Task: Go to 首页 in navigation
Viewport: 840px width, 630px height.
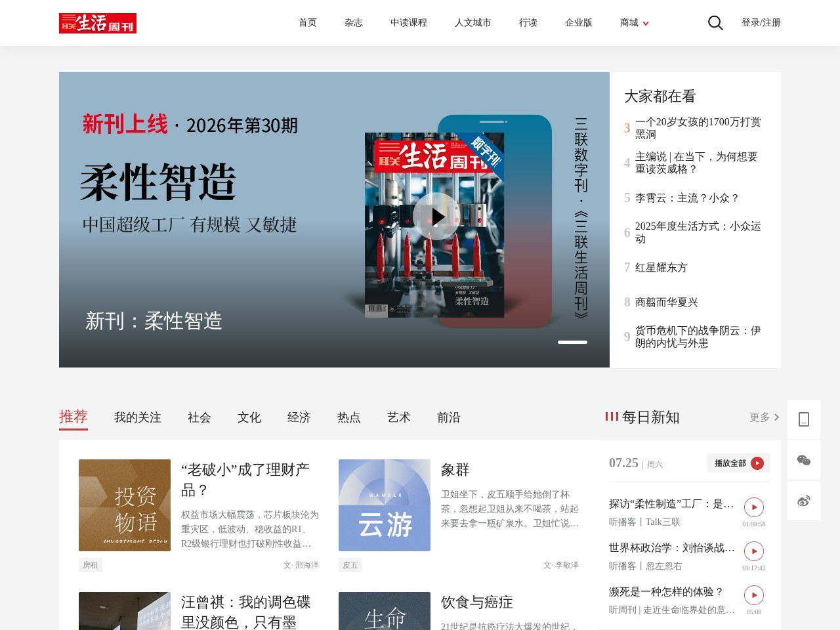Action: (308, 23)
